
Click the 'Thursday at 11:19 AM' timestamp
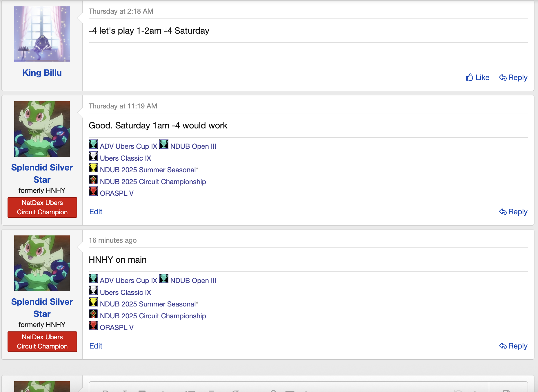[123, 106]
